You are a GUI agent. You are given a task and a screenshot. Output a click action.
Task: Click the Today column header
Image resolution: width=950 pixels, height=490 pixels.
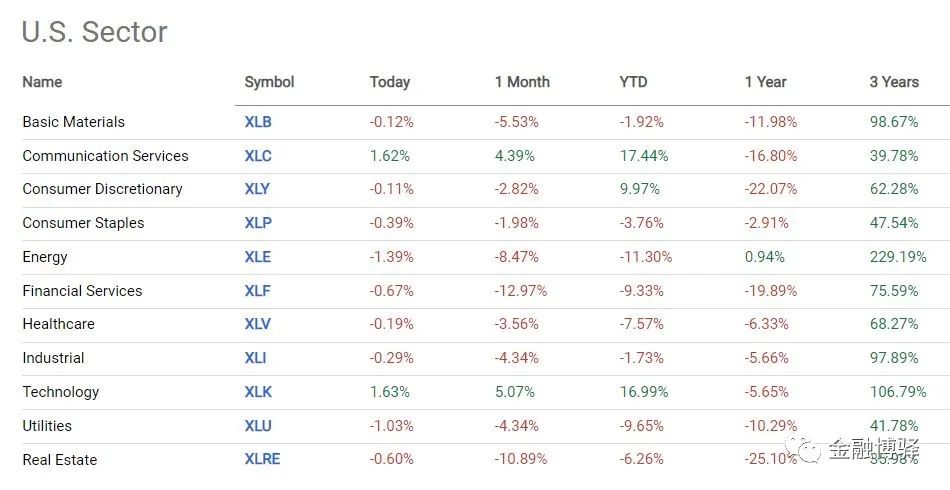[390, 82]
